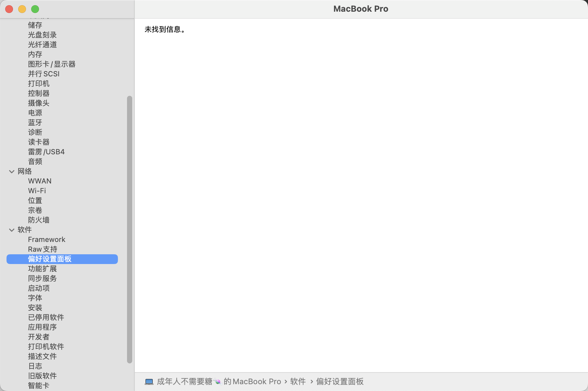Screen dimensions: 588x391
Task: Select 字体 in the sidebar
Action: point(35,298)
